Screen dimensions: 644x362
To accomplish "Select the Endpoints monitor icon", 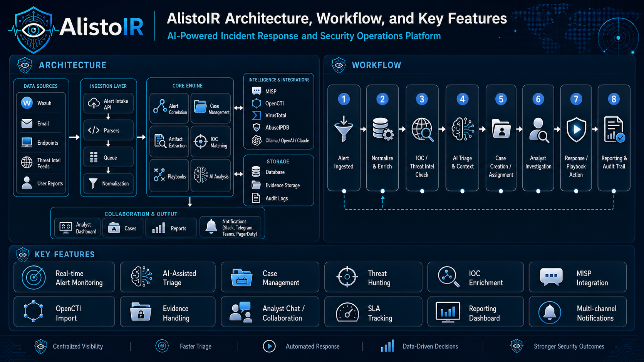I will tap(27, 142).
